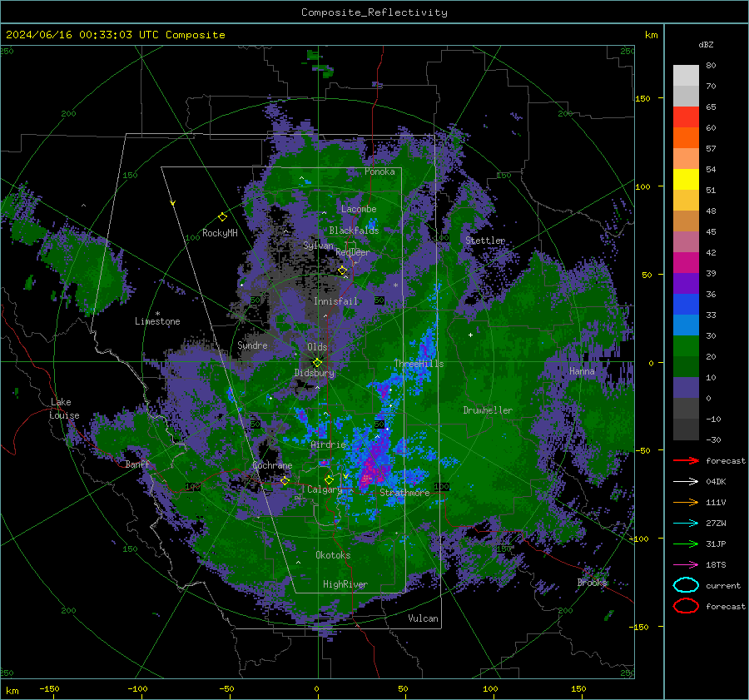Click the magenta legend swatch above 39
This screenshot has height=700, width=749.
(686, 263)
